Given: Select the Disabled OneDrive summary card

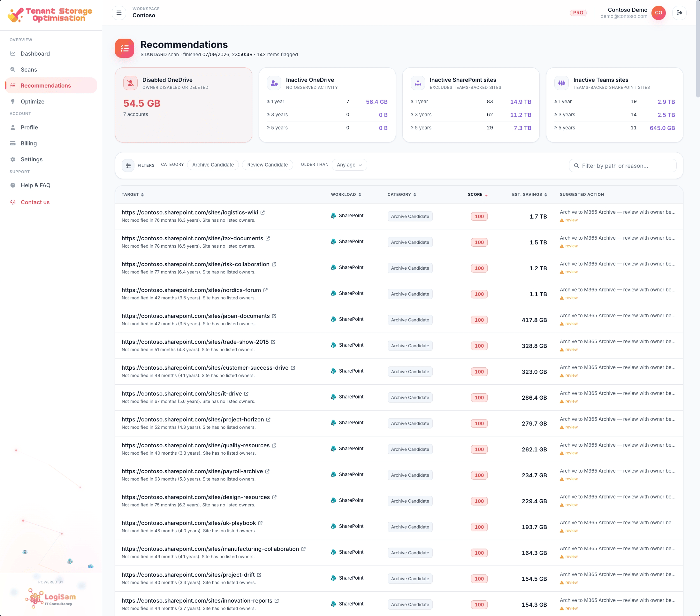Looking at the screenshot, I should (x=184, y=105).
